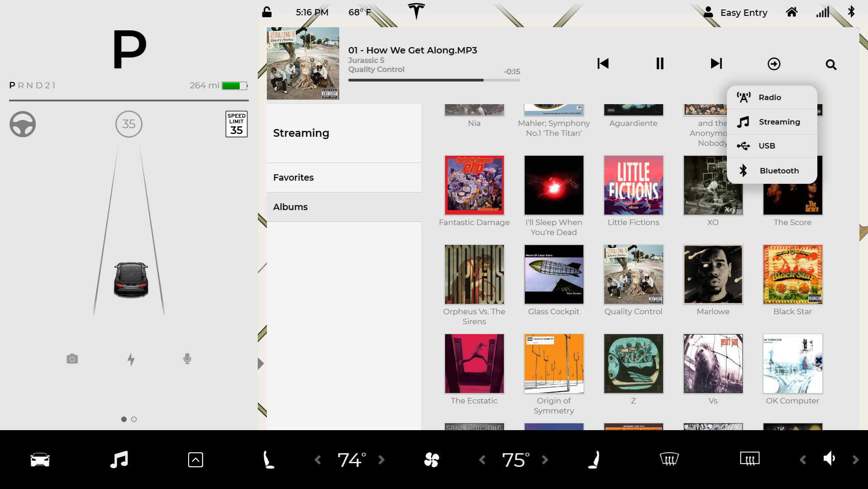Skip to next track
The width and height of the screenshot is (868, 489).
(716, 63)
